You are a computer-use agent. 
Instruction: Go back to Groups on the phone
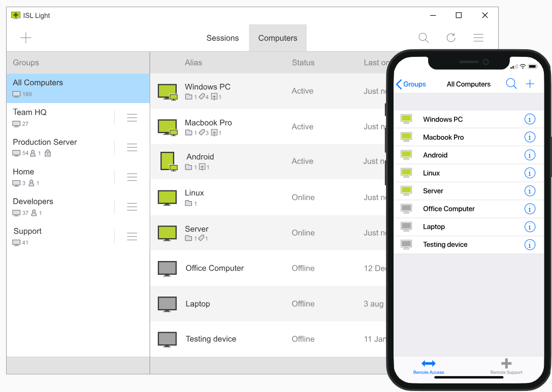[411, 84]
